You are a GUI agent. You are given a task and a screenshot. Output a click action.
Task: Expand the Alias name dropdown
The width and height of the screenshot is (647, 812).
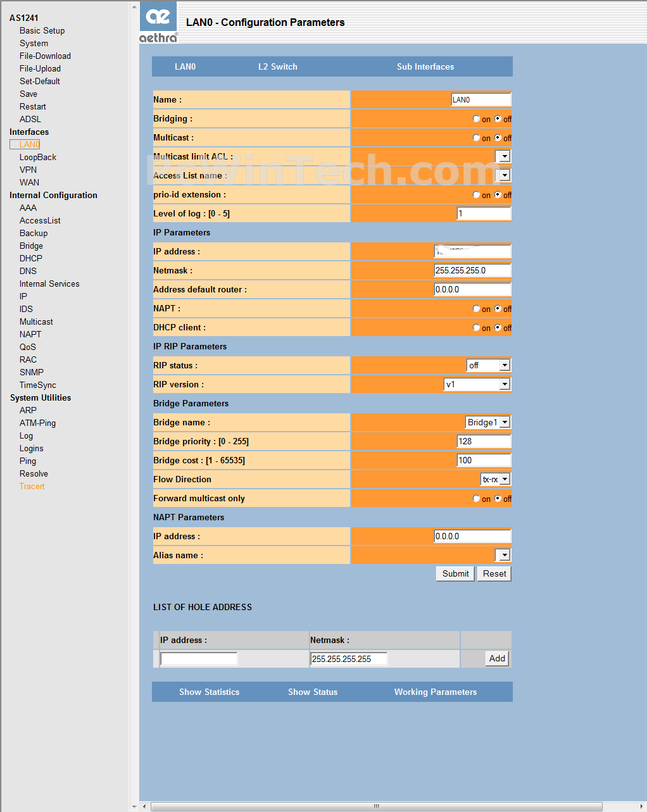503,555
